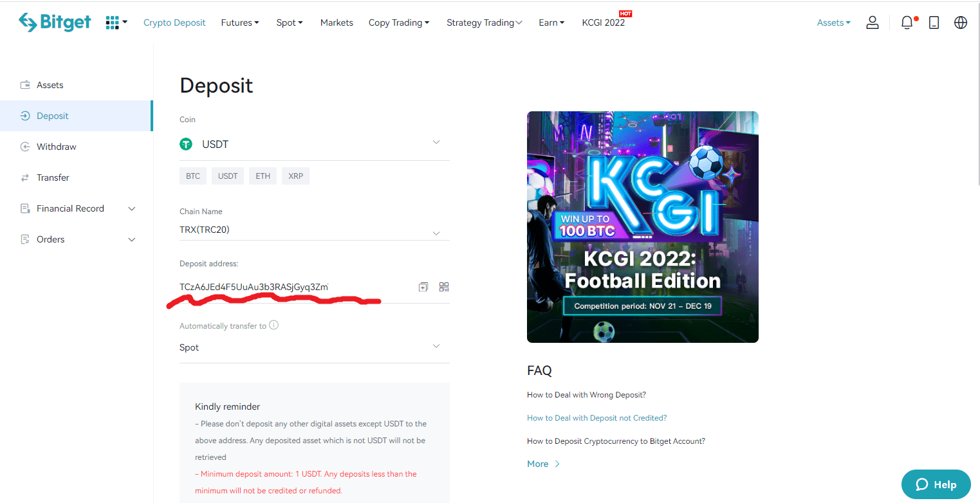Click the mobile app download icon
This screenshot has height=503, width=980.
934,23
